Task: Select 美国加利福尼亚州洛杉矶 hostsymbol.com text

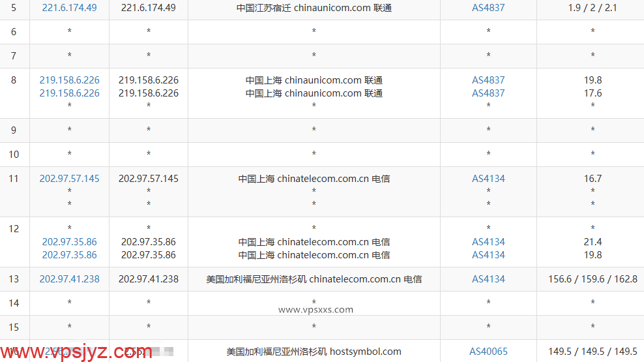Action: (x=314, y=352)
